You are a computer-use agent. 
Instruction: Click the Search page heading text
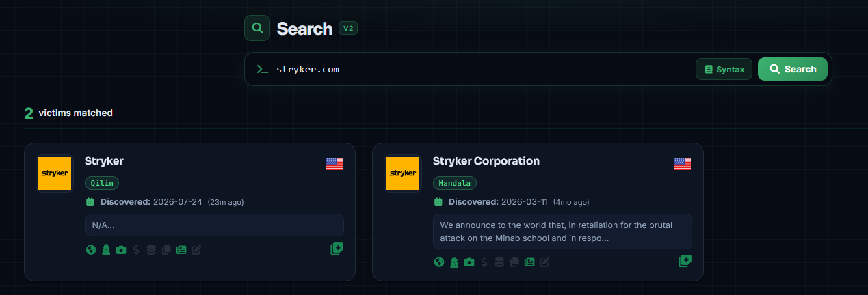pos(304,29)
